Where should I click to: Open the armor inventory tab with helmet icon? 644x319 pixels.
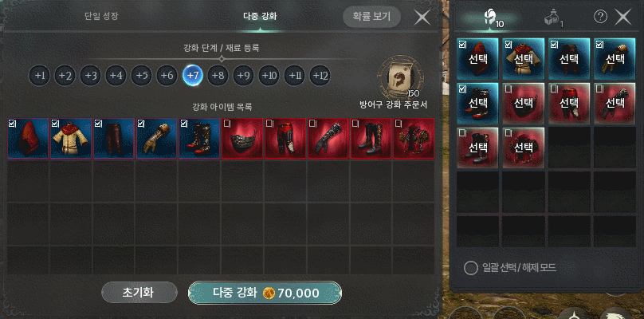[489, 18]
